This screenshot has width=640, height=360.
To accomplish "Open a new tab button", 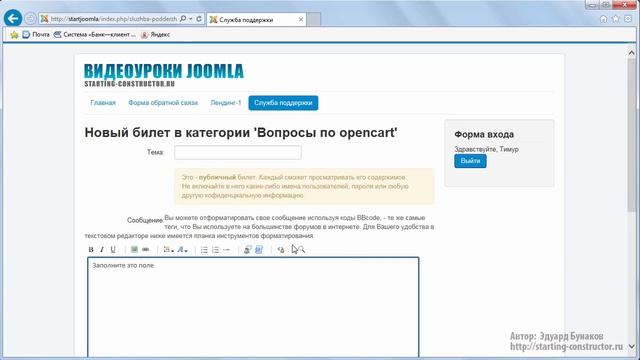I will pos(313,20).
